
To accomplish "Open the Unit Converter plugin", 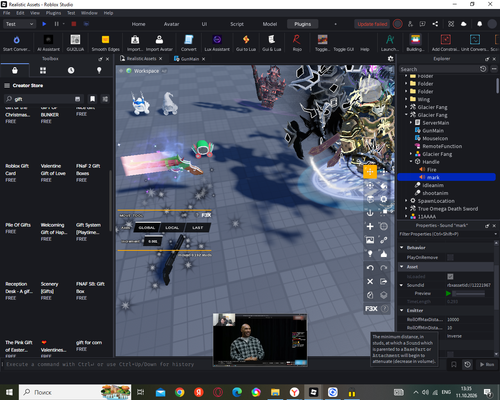I will [475, 43].
